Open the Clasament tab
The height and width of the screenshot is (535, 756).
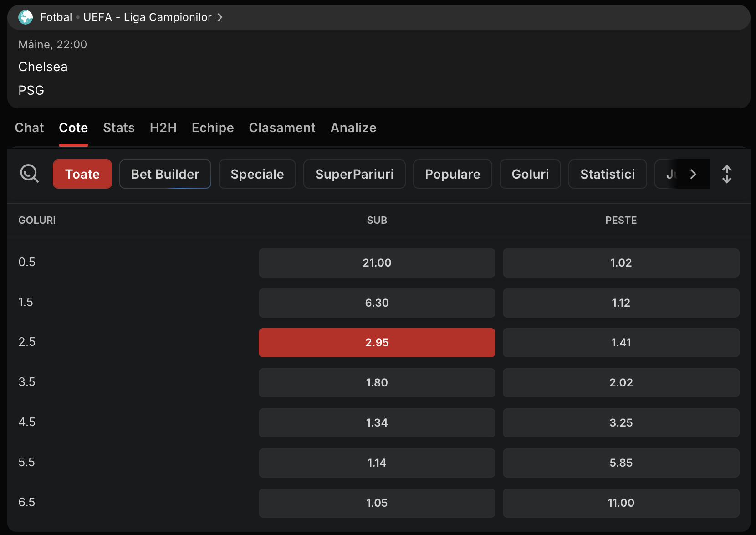click(x=282, y=128)
